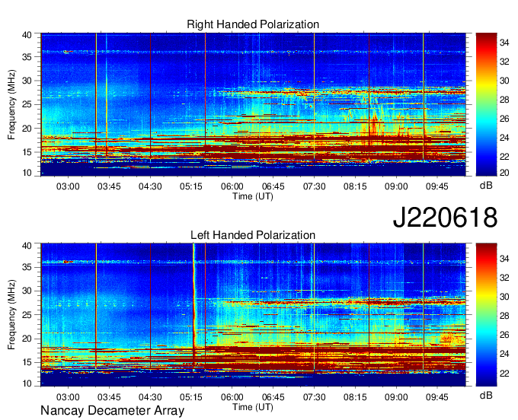Viewport: 518px width, 420px height.
Task: Click 09:45 tick on top time axis
Action: coord(436,186)
